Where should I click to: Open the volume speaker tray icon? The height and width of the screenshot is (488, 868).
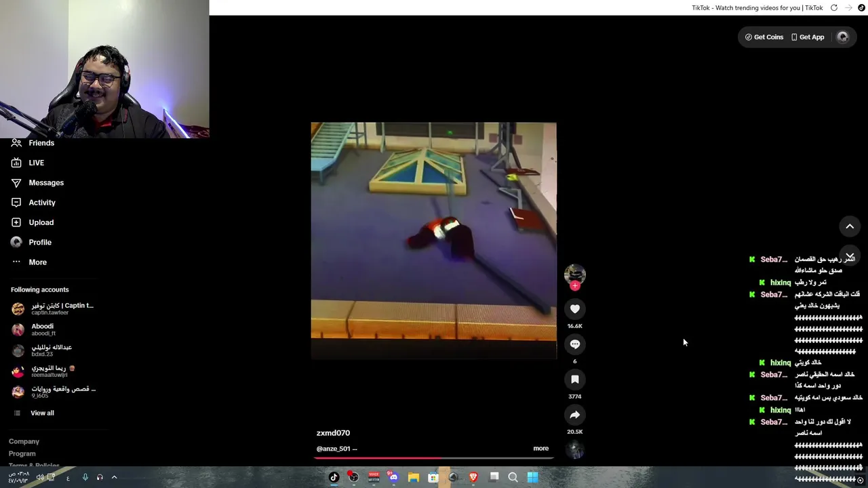coord(39,477)
